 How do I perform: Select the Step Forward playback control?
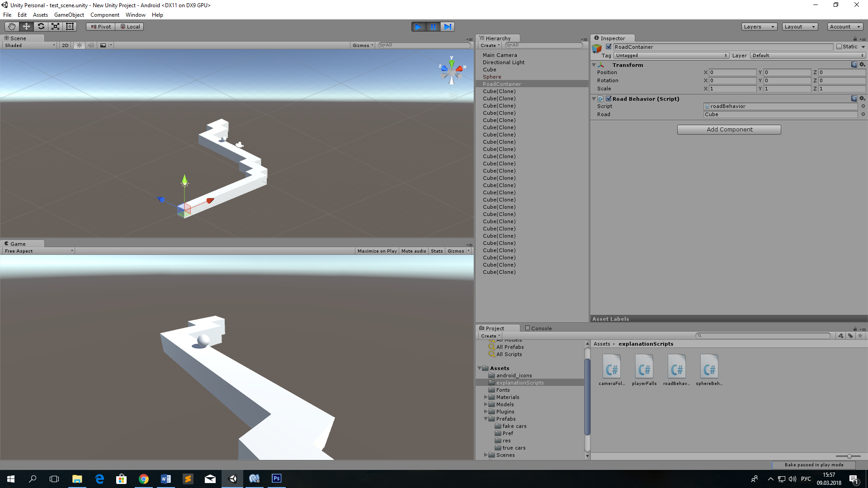(447, 26)
